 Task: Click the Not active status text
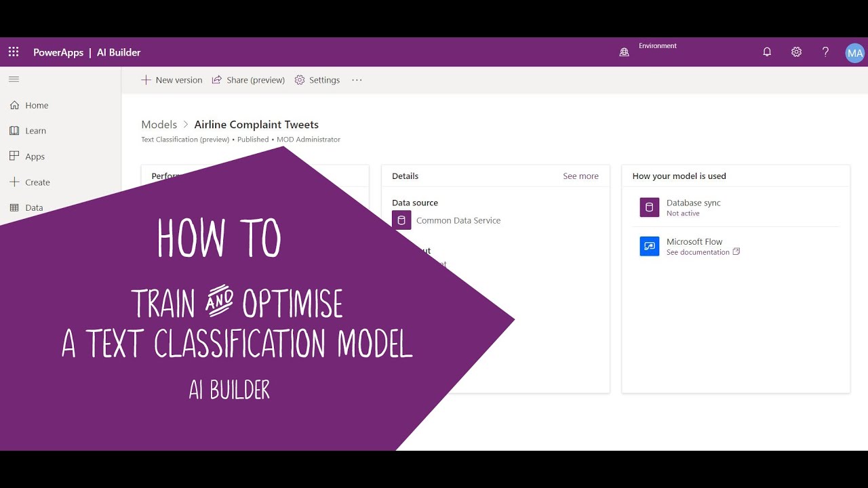683,213
